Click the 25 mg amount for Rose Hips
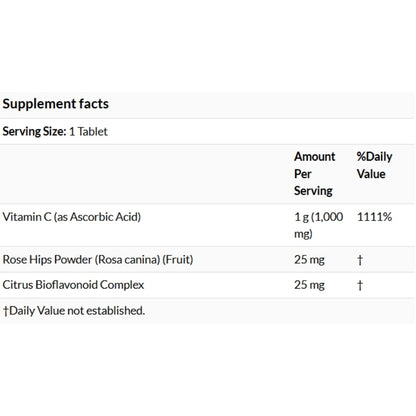Viewport: 416px width, 416px height. tap(309, 260)
